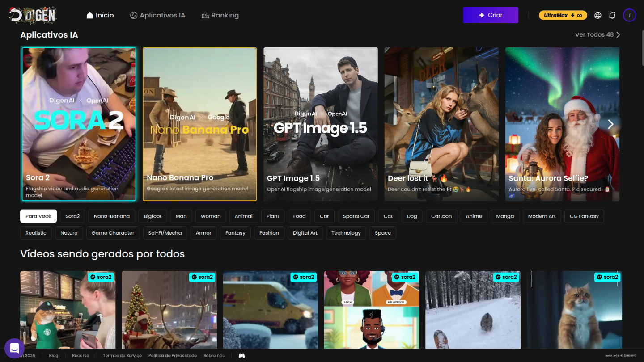Open the Sobre nós footer link
The height and width of the screenshot is (362, 644).
[x=214, y=356]
